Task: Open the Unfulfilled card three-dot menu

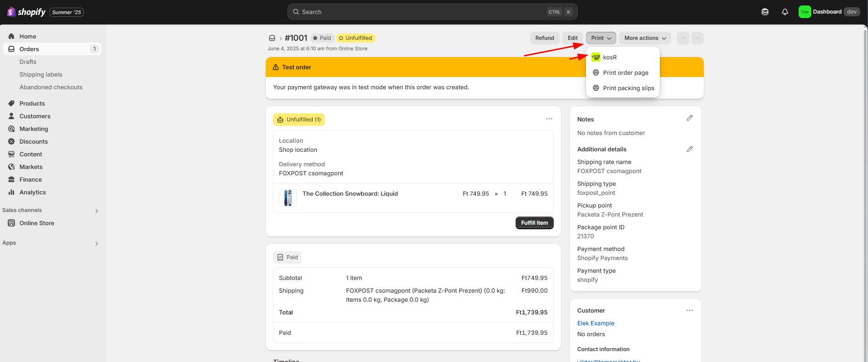Action: pos(549,119)
